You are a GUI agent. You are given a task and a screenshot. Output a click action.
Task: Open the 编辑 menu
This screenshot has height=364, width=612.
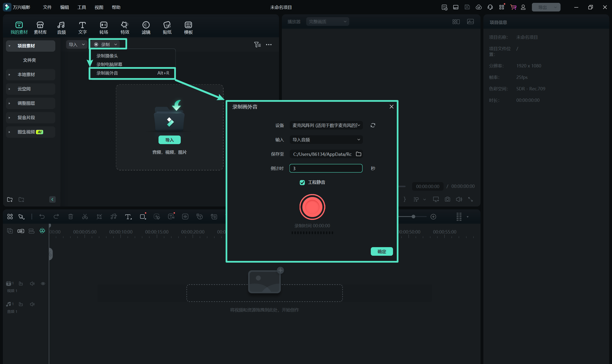click(x=64, y=7)
